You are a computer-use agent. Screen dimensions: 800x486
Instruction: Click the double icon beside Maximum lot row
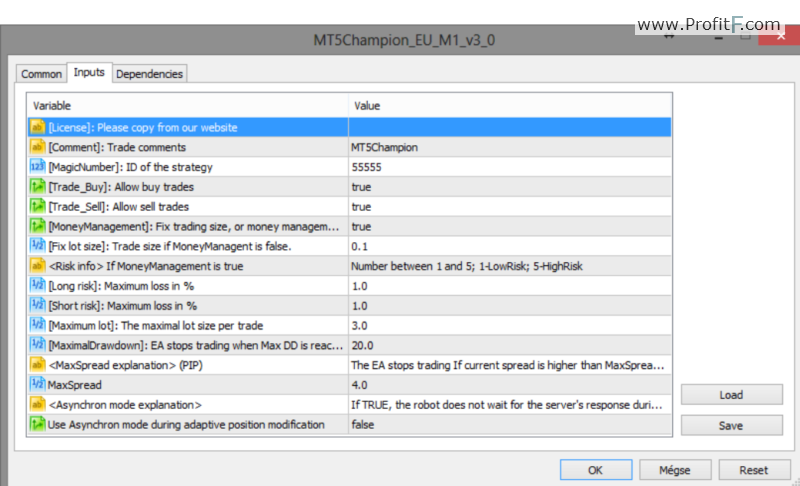[x=37, y=325]
